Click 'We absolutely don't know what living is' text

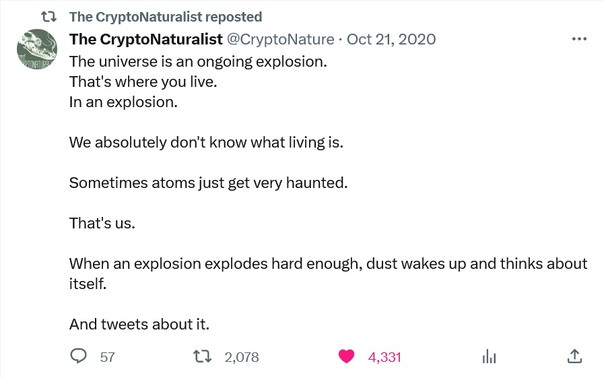[206, 143]
